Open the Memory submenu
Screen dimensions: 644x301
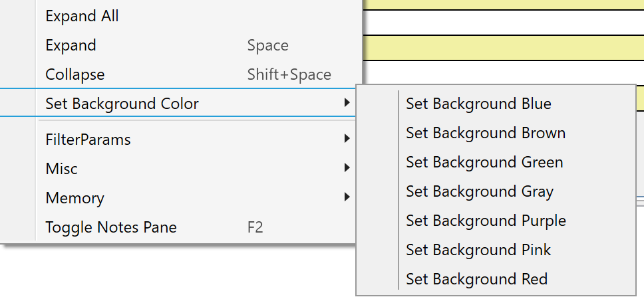pos(75,199)
